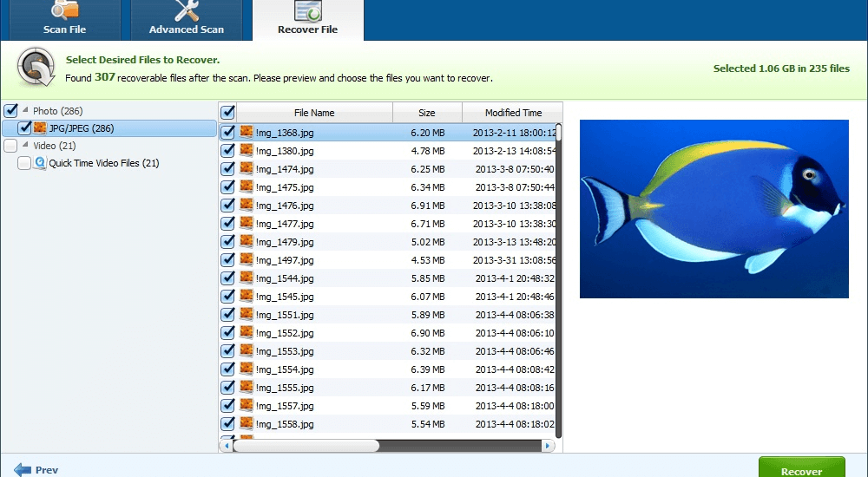Click the Recover File tab icon

[x=308, y=10]
